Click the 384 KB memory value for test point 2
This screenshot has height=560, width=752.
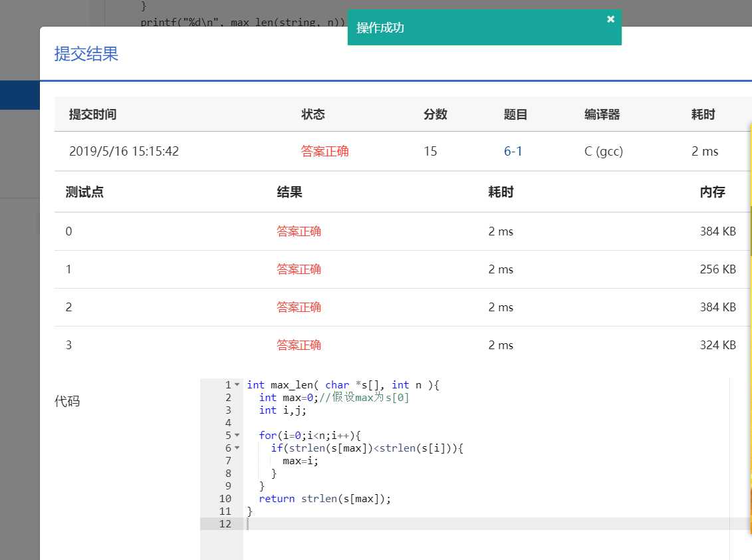[x=717, y=307]
